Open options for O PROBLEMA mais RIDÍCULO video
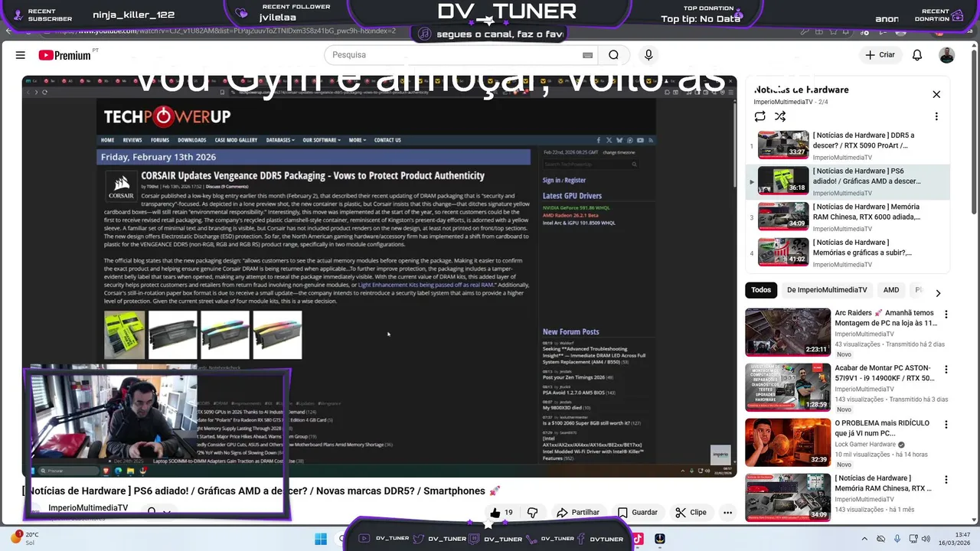This screenshot has width=980, height=551. click(946, 425)
